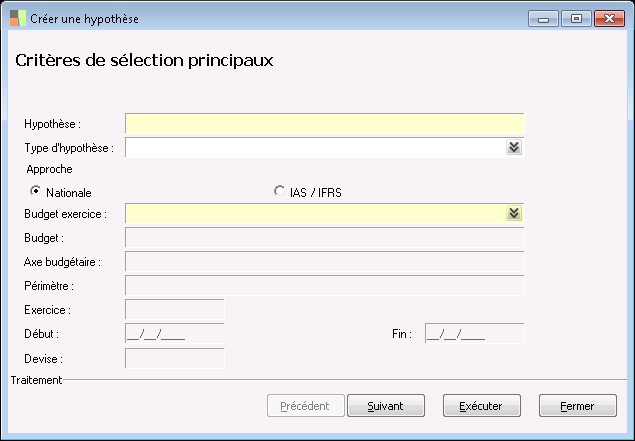Click the Devise field
This screenshot has width=635, height=441.
pyautogui.click(x=174, y=358)
